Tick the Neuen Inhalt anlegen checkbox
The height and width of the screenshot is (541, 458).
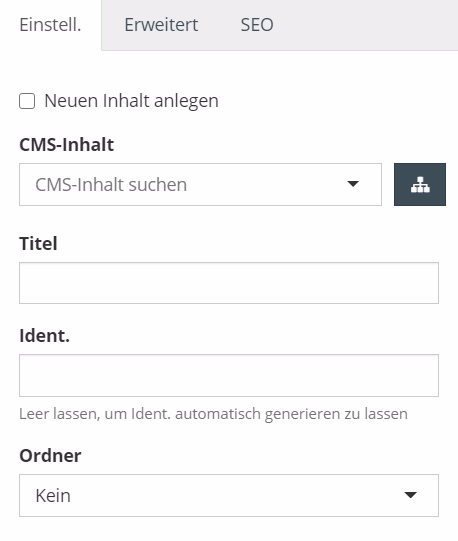[27, 101]
